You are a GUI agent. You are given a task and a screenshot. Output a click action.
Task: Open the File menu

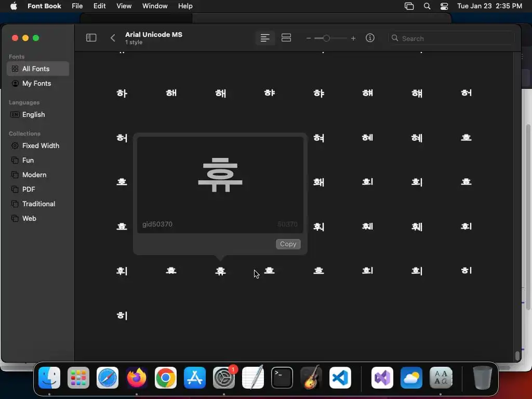click(77, 6)
